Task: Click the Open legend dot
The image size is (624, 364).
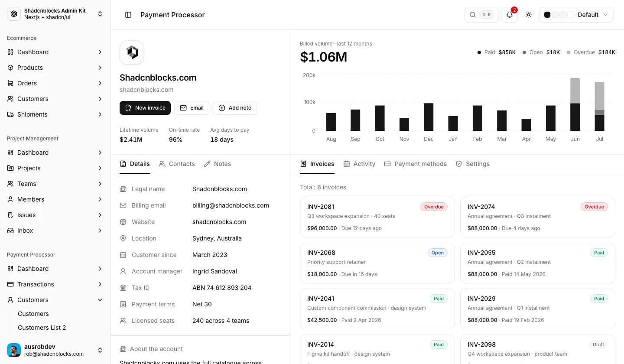Action: [524, 52]
